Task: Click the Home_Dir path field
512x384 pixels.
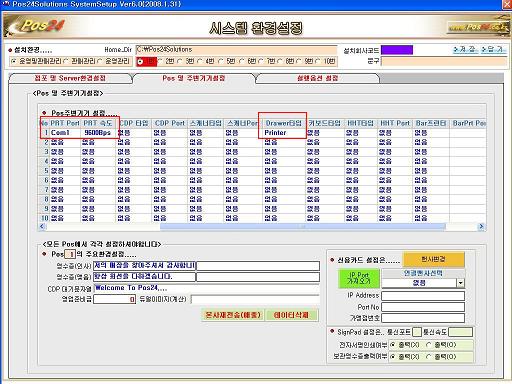Action: [x=236, y=50]
